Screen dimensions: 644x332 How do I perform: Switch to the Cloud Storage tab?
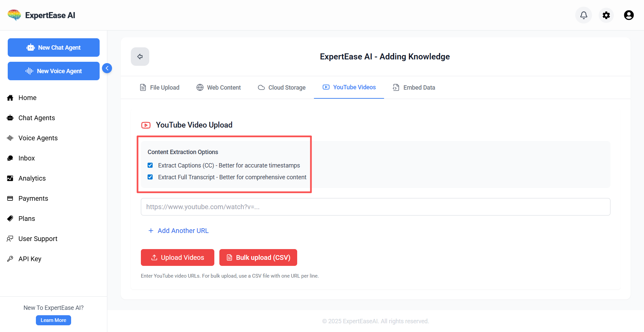point(282,87)
